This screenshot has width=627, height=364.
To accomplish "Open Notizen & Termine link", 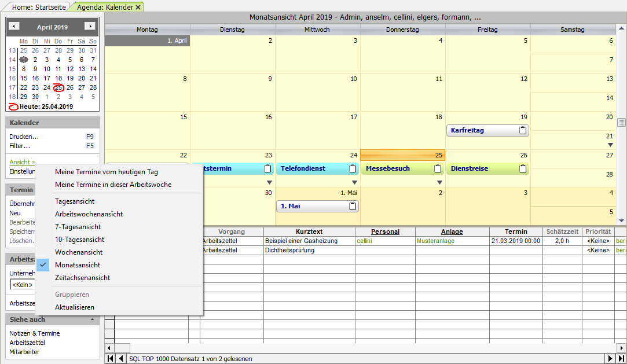I will click(35, 333).
